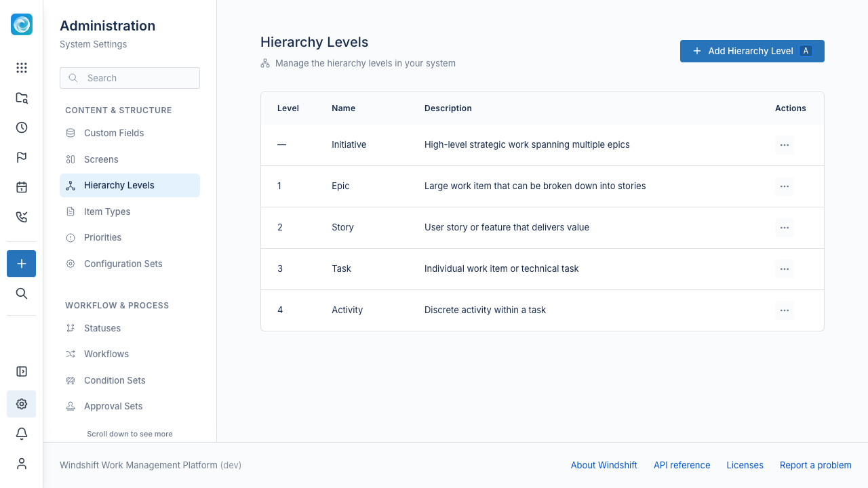Screen dimensions: 868x488
Task: Click the blue plus create button
Action: (x=22, y=264)
